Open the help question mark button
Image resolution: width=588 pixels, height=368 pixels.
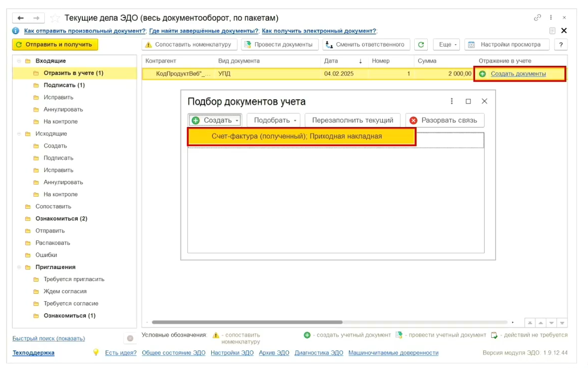pyautogui.click(x=560, y=45)
